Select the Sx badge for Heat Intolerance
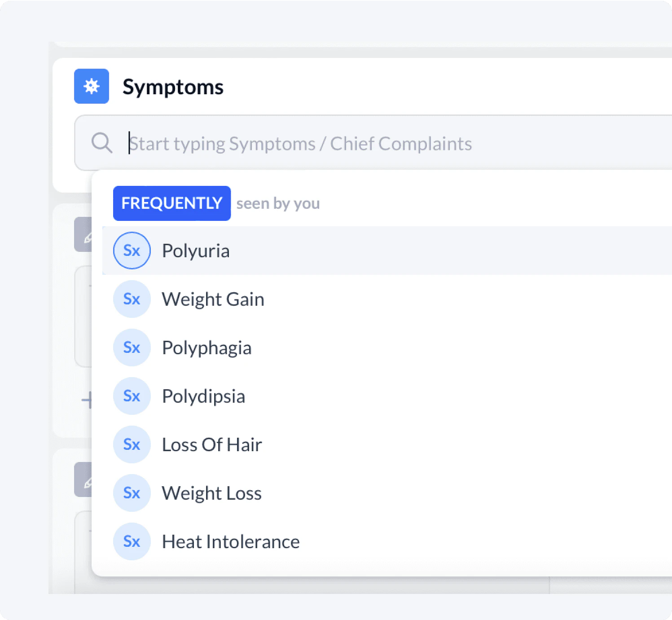 click(x=132, y=541)
